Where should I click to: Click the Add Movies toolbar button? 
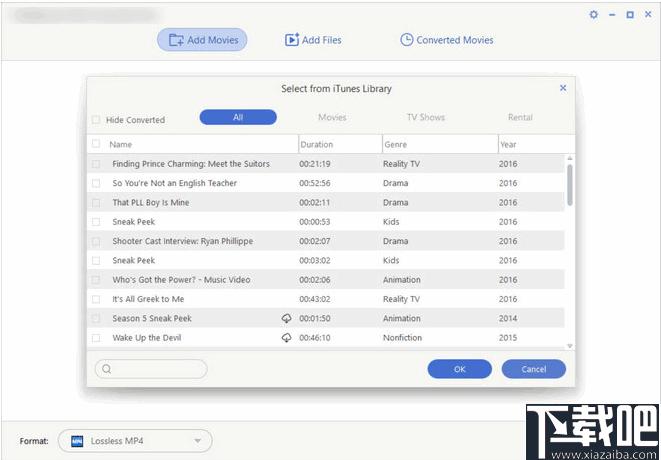click(203, 40)
